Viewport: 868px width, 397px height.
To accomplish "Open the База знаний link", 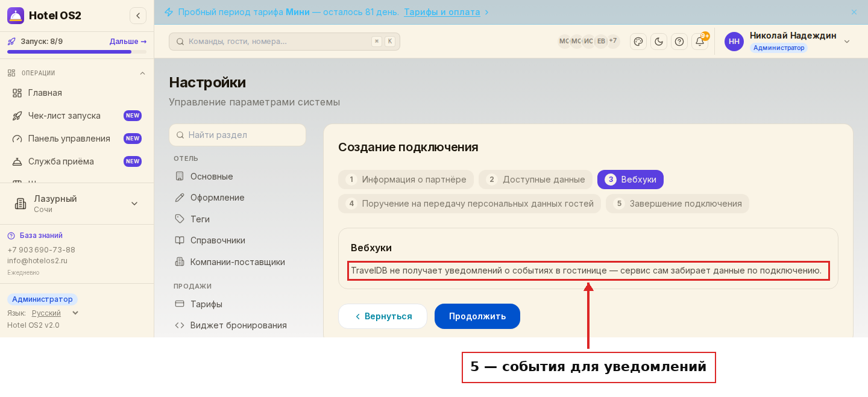I will point(41,236).
